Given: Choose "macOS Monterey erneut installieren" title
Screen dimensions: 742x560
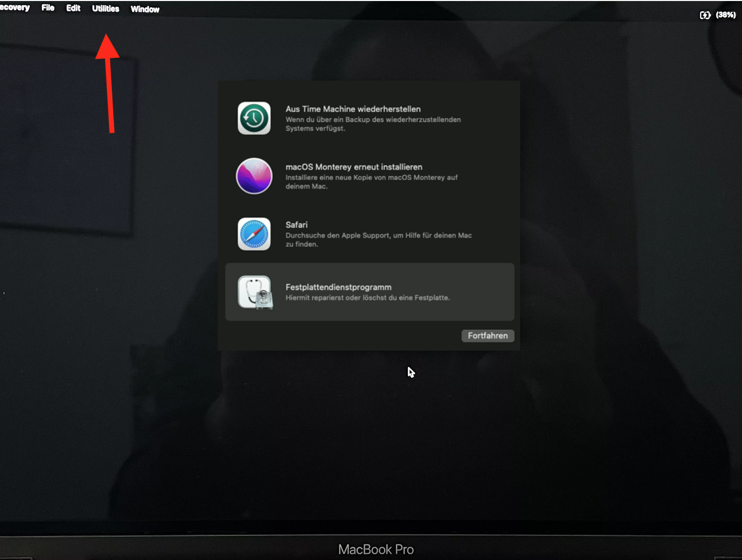Looking at the screenshot, I should (354, 167).
